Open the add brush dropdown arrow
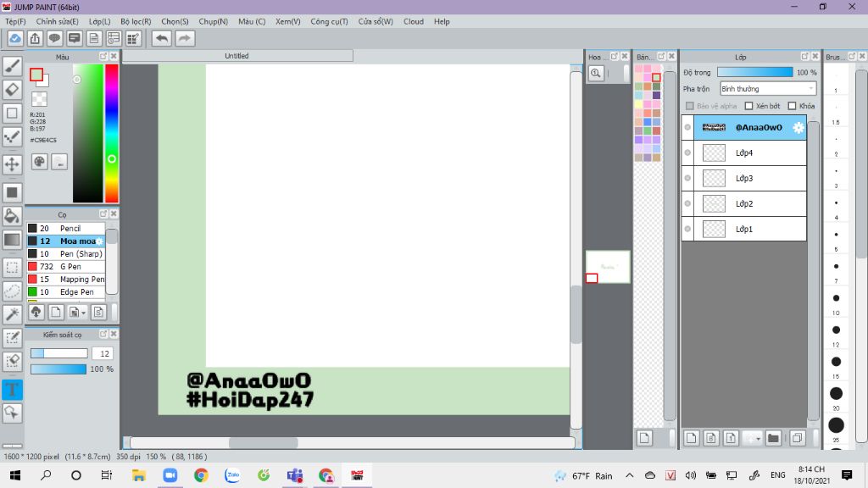The height and width of the screenshot is (488, 868). pyautogui.click(x=78, y=312)
